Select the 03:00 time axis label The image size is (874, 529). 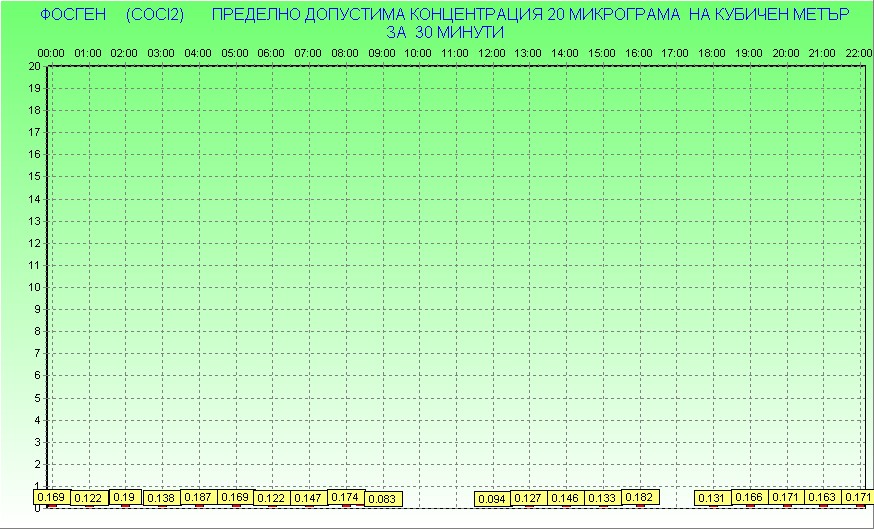coord(161,54)
